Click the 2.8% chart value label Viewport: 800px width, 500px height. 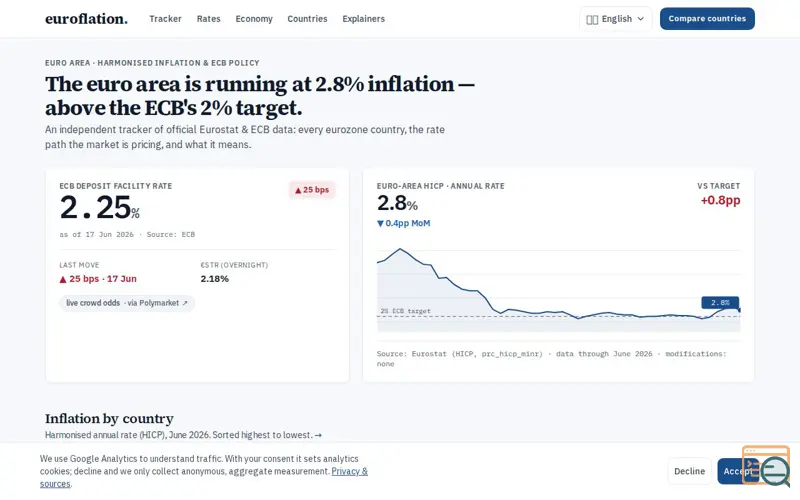(x=720, y=303)
